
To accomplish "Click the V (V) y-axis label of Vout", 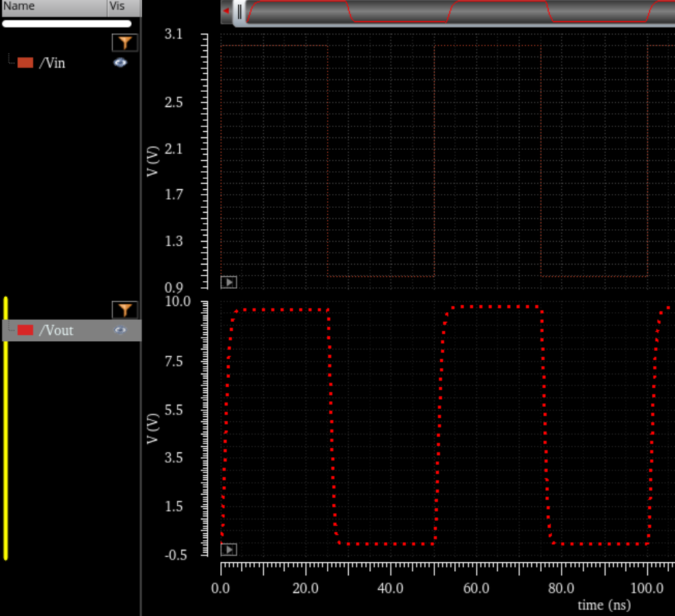I will coord(154,429).
